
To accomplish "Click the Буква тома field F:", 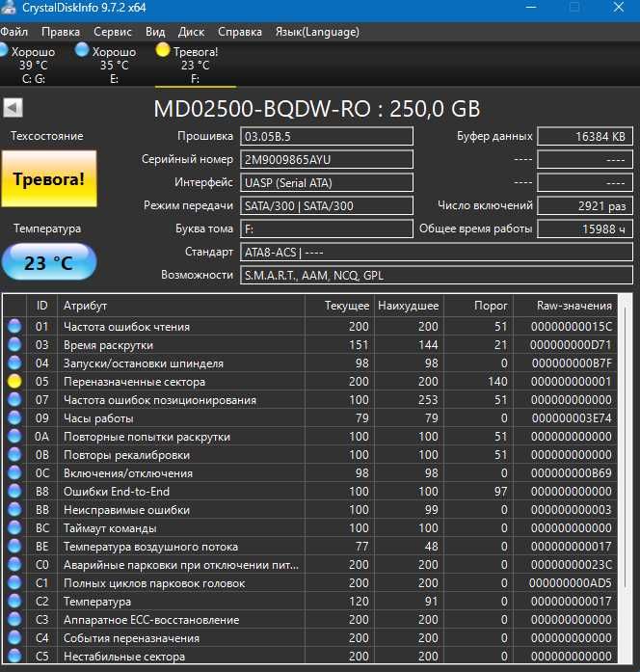I will [327, 228].
